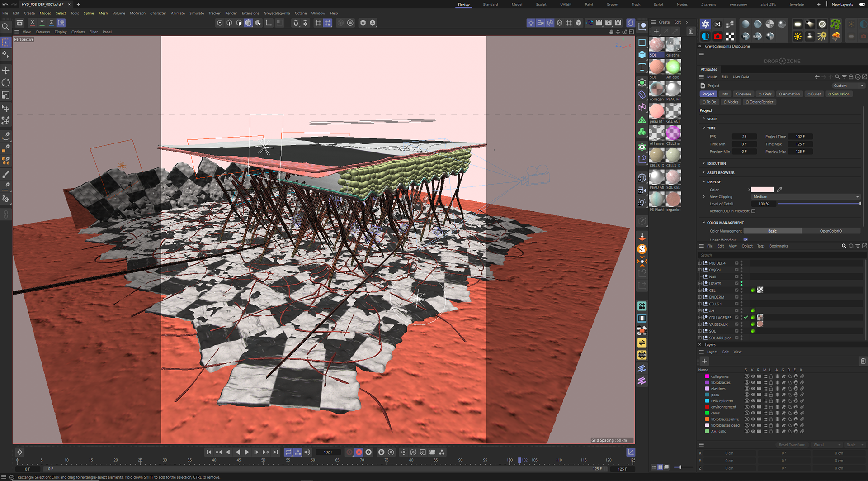Switch to the UVEdit layout tab

[x=566, y=5]
